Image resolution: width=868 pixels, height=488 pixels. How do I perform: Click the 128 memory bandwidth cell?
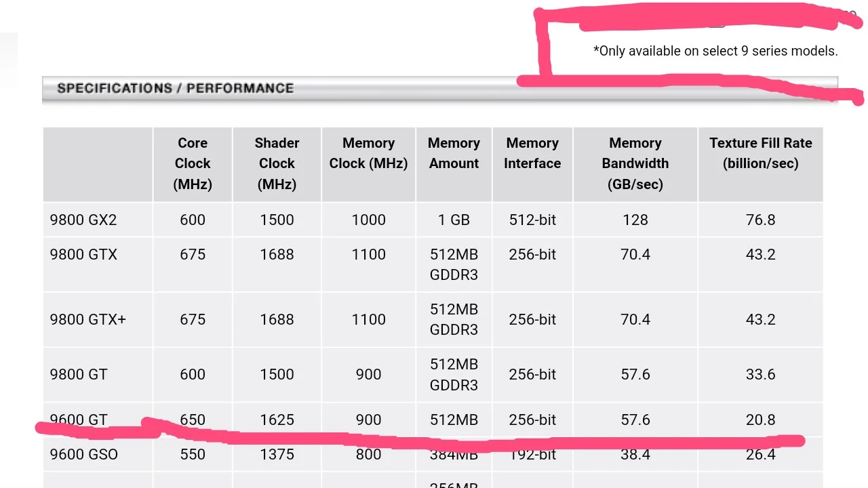click(x=635, y=220)
